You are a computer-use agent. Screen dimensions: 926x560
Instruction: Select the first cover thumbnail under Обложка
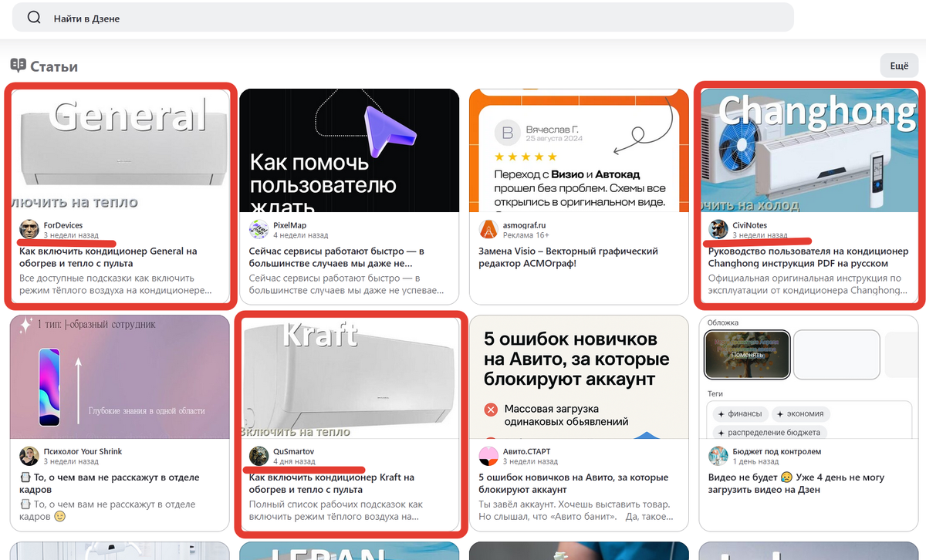click(746, 354)
